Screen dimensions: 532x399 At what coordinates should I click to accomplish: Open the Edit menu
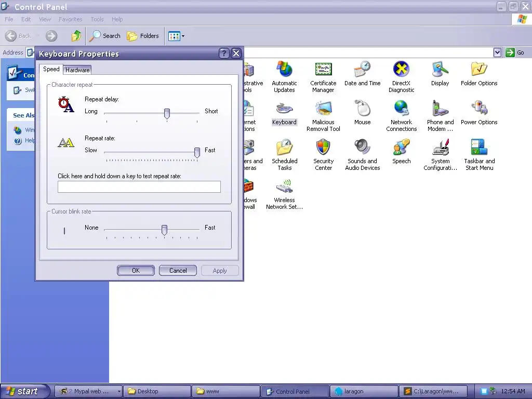(26, 19)
